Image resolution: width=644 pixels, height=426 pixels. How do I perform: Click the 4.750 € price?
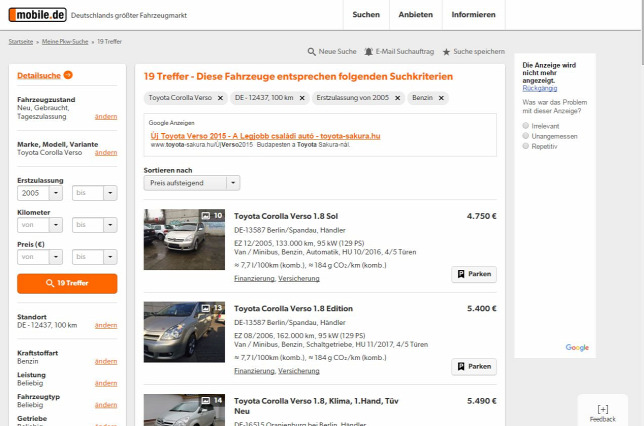tap(481, 216)
